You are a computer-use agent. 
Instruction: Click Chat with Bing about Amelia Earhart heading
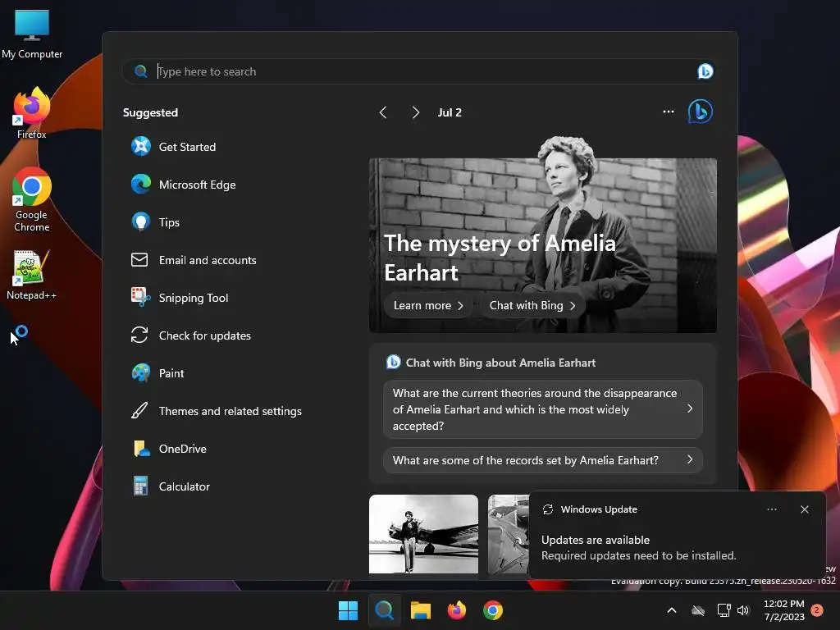click(x=500, y=363)
